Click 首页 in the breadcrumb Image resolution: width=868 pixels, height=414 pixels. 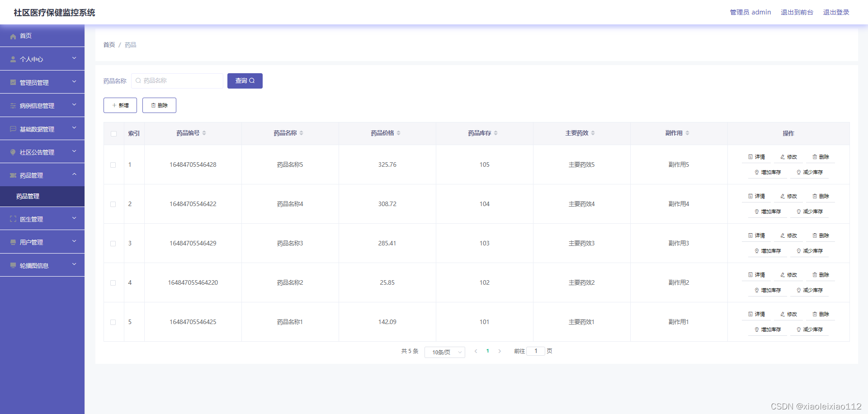109,45
